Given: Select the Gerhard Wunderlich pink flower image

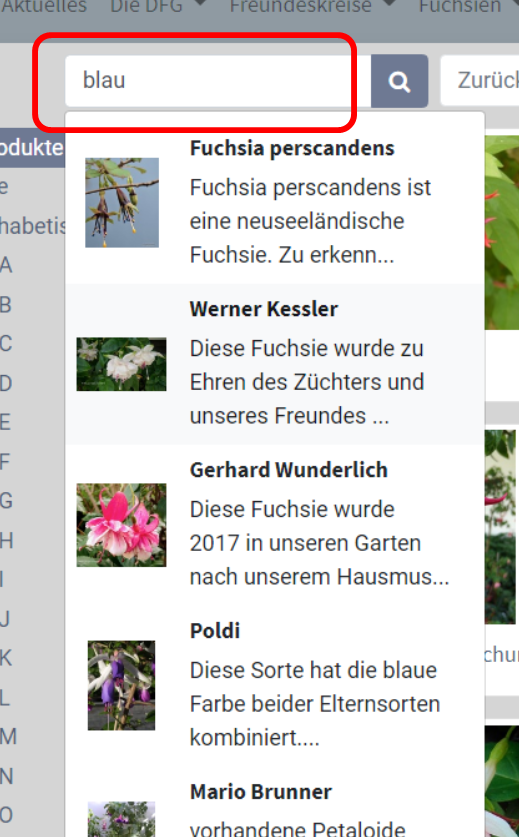Looking at the screenshot, I should pos(121,525).
